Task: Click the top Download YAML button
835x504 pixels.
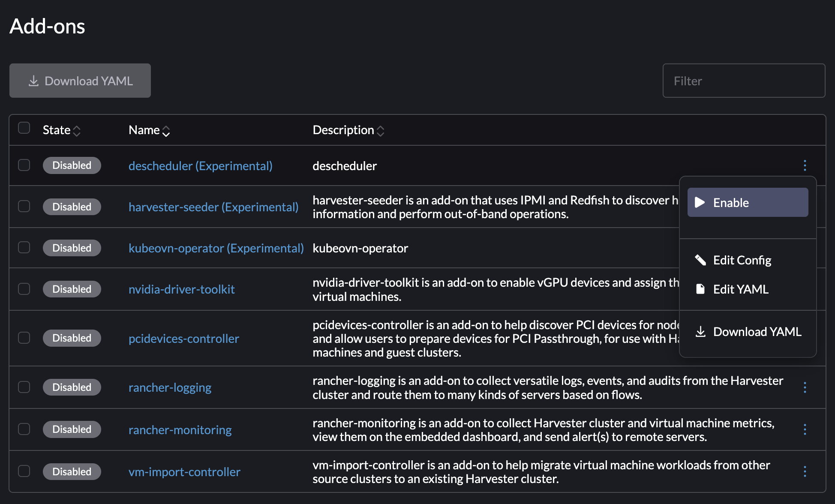Action: pyautogui.click(x=80, y=81)
